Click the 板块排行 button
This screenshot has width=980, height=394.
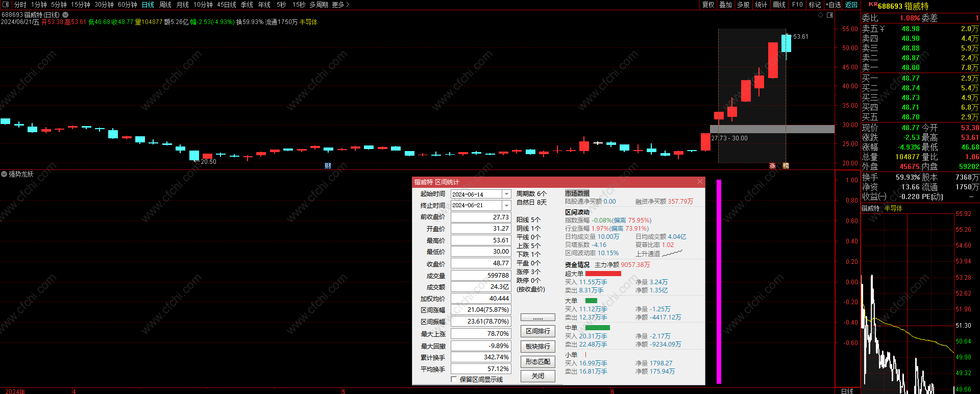[537, 347]
